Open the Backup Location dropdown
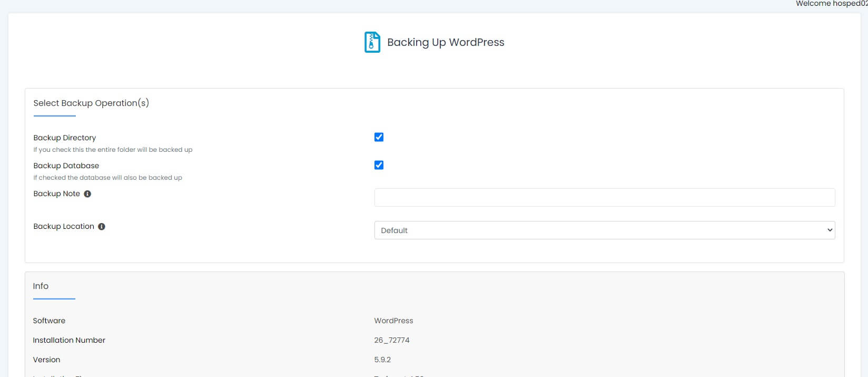This screenshot has height=377, width=868. pos(605,230)
